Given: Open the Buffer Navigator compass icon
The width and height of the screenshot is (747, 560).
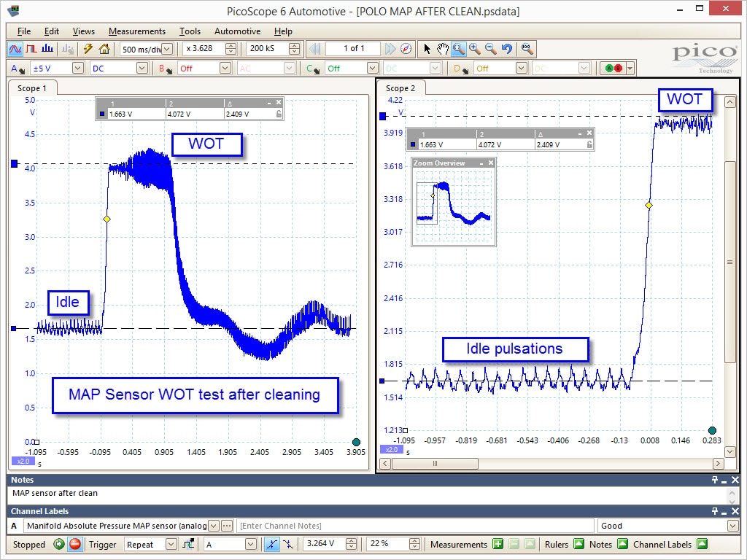Looking at the screenshot, I should click(x=406, y=49).
